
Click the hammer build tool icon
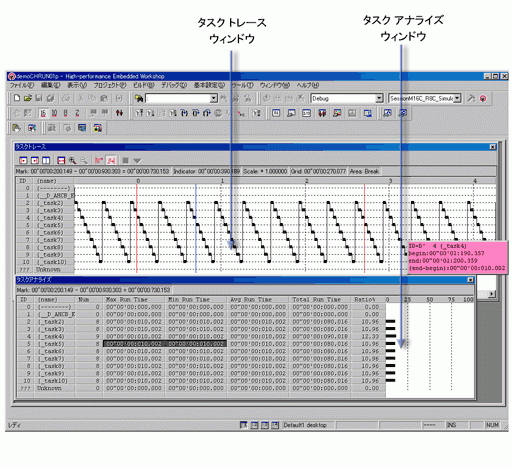point(471,98)
